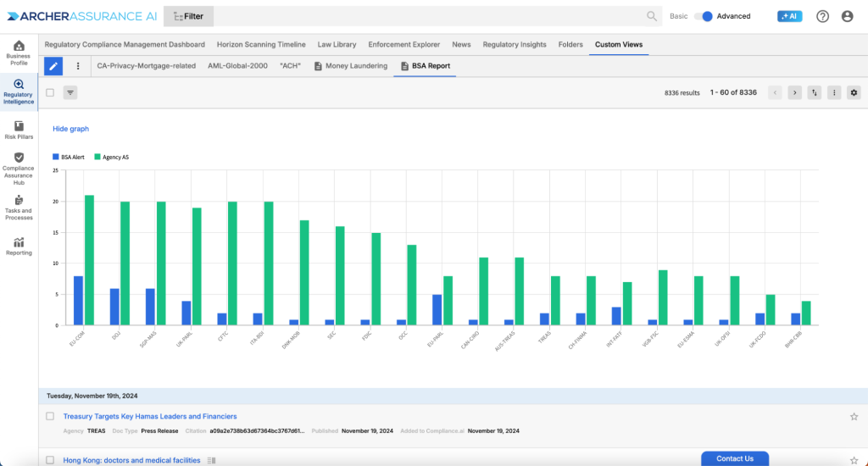
Task: Go to Compliance Assurance Hub
Action: 19,169
